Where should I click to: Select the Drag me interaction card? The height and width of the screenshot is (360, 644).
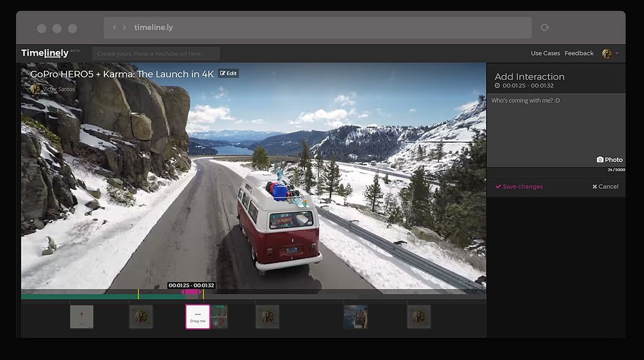point(198,317)
